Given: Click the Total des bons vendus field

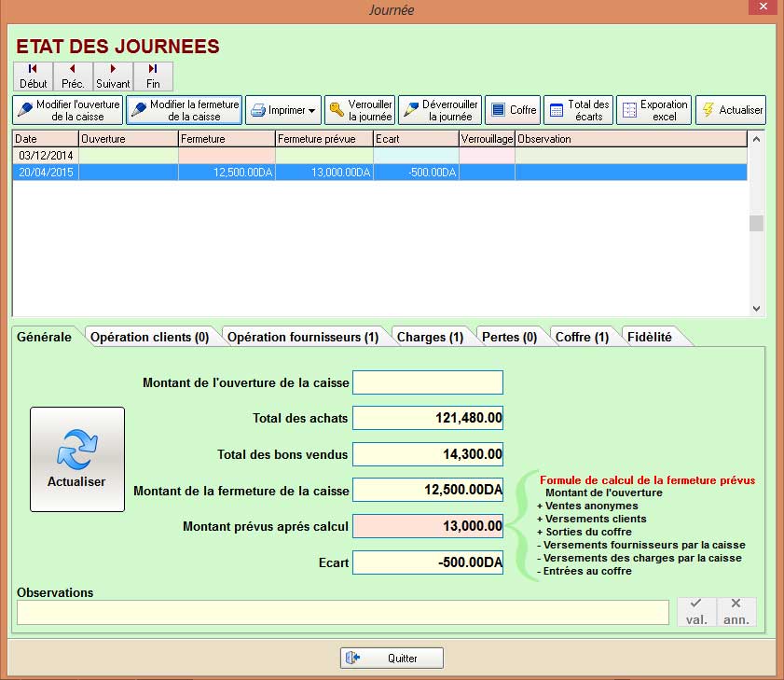Looking at the screenshot, I should [x=428, y=454].
